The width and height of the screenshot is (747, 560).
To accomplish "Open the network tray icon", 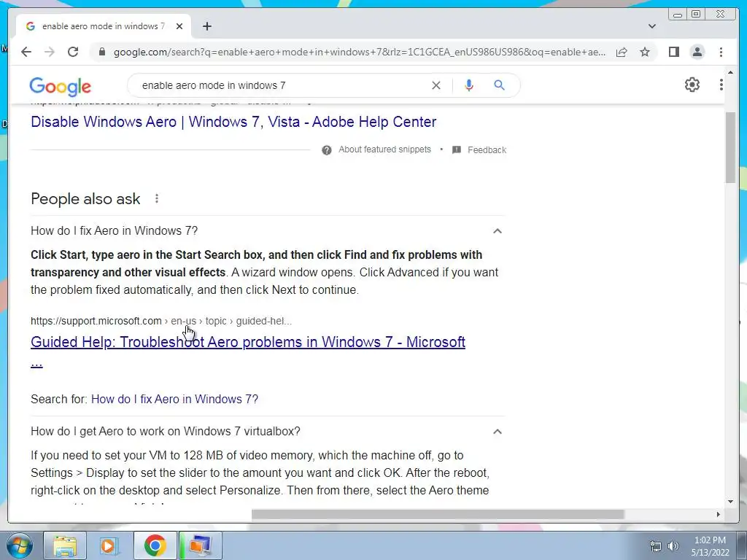I will coord(656,546).
